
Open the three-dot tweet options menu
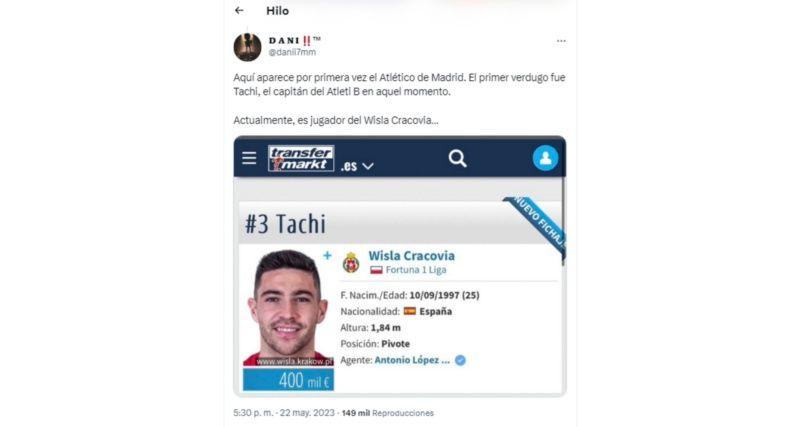pos(561,41)
